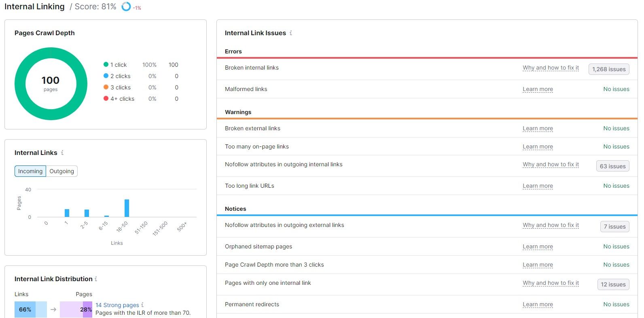Open 'Why and how to fix it' for Pages with only one internal link
The height and width of the screenshot is (318, 644).
click(x=551, y=283)
